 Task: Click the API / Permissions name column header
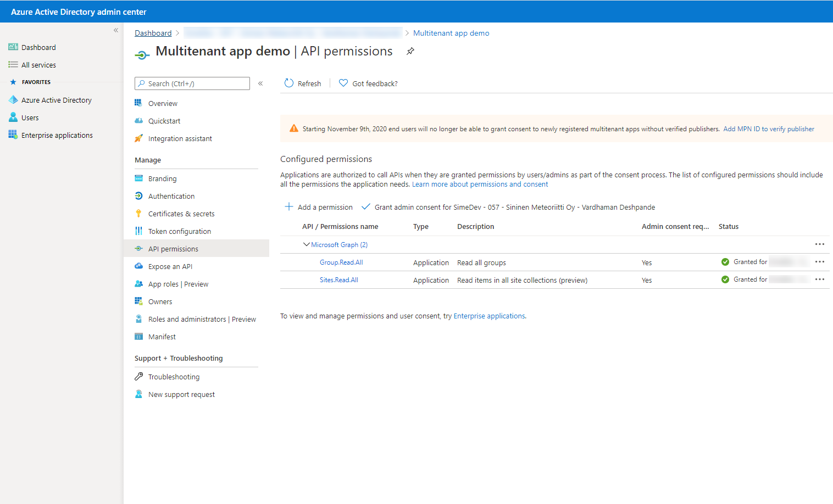(340, 226)
